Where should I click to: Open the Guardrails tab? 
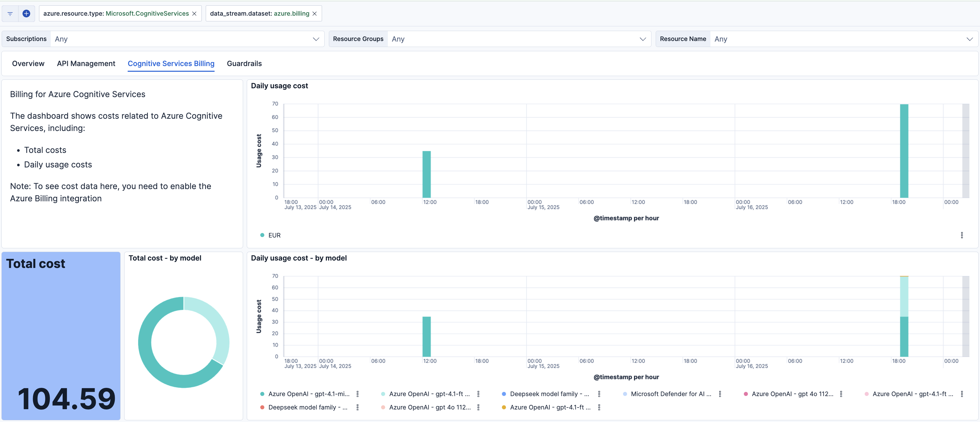point(244,63)
